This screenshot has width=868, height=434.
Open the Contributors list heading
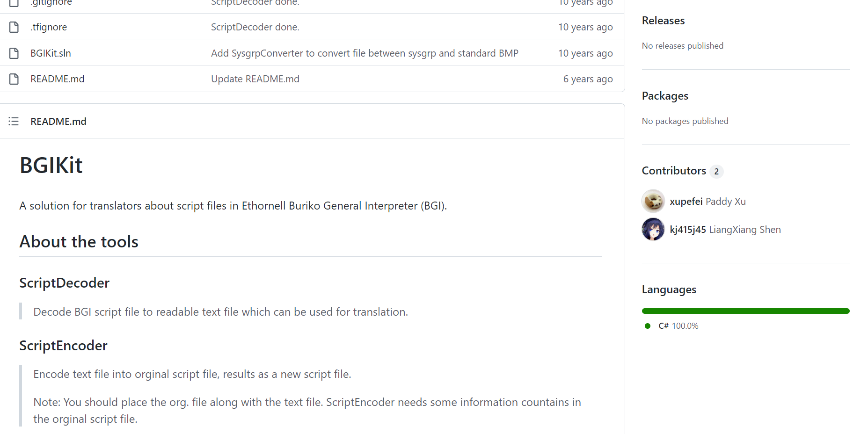coord(674,171)
